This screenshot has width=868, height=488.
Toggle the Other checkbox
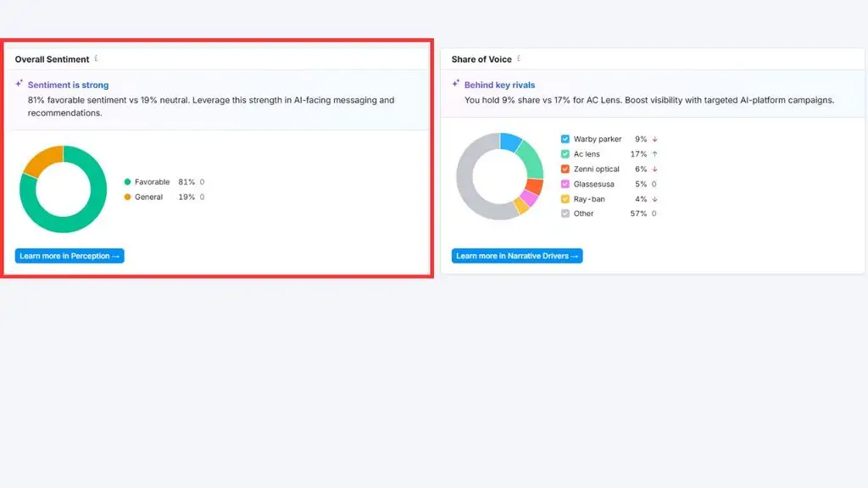click(565, 213)
